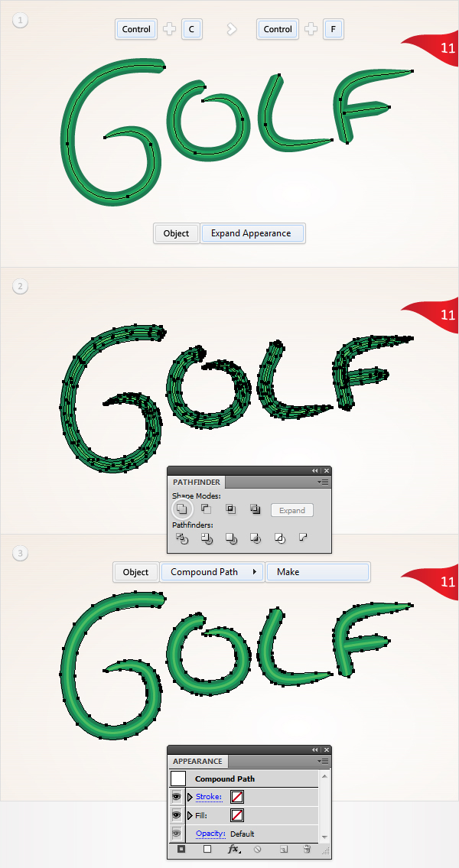Click the blue Opacity link
This screenshot has width=459, height=868.
(x=210, y=833)
